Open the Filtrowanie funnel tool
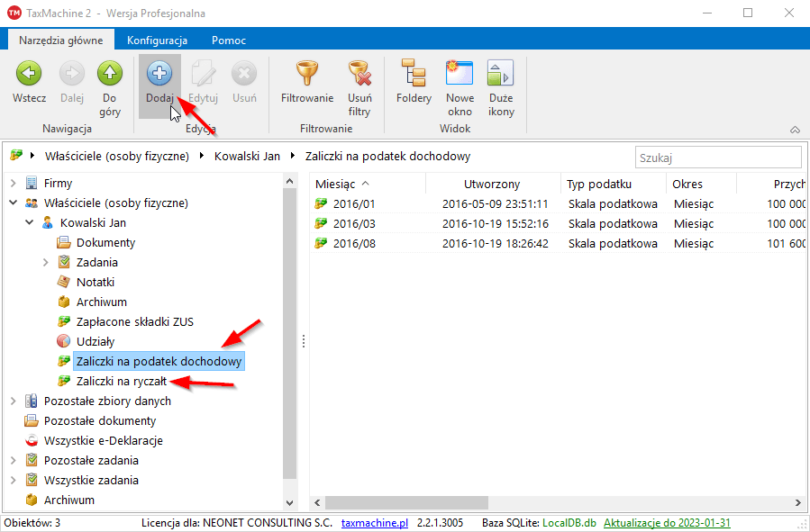 306,74
